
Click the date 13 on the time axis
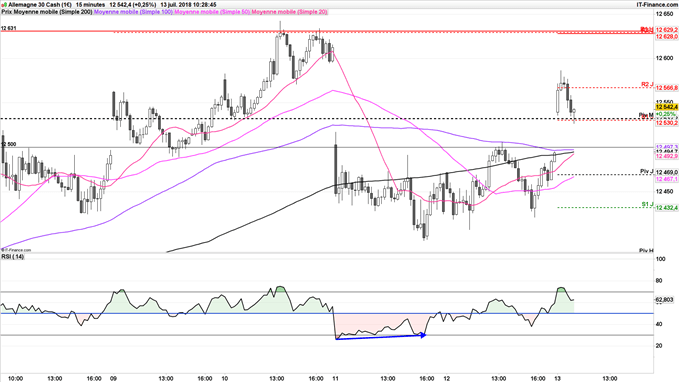[558, 378]
